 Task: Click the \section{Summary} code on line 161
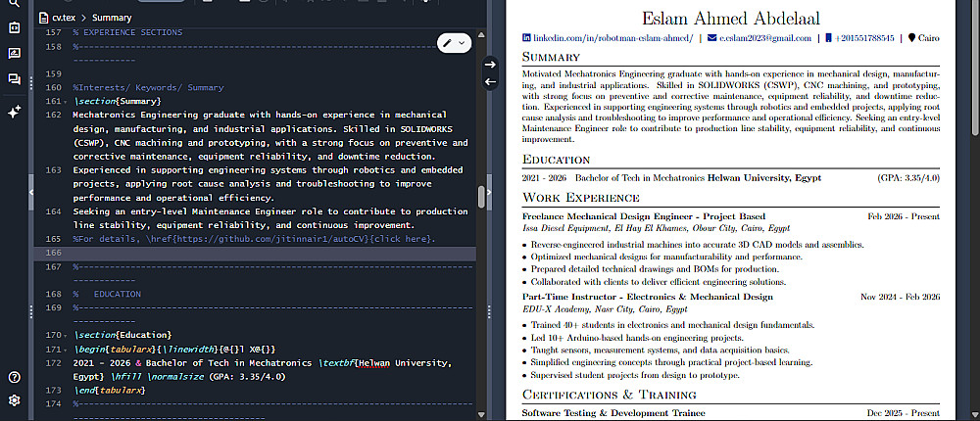click(x=117, y=101)
